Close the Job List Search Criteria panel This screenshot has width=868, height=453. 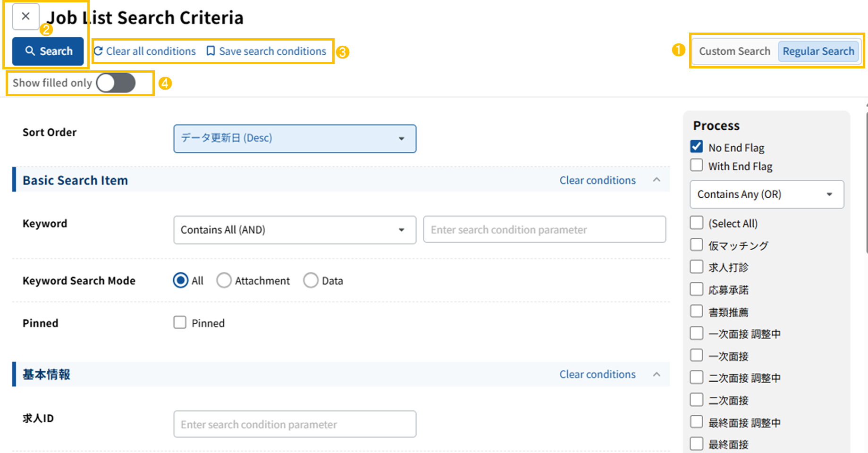tap(25, 17)
